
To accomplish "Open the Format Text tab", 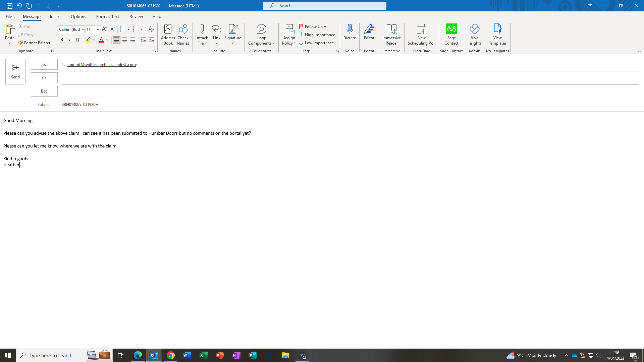I will click(107, 16).
